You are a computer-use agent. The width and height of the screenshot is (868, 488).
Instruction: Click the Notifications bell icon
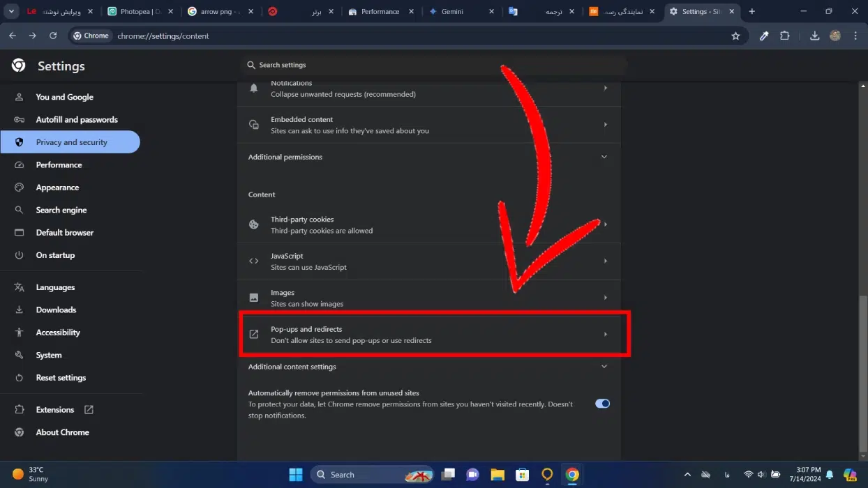tap(254, 88)
